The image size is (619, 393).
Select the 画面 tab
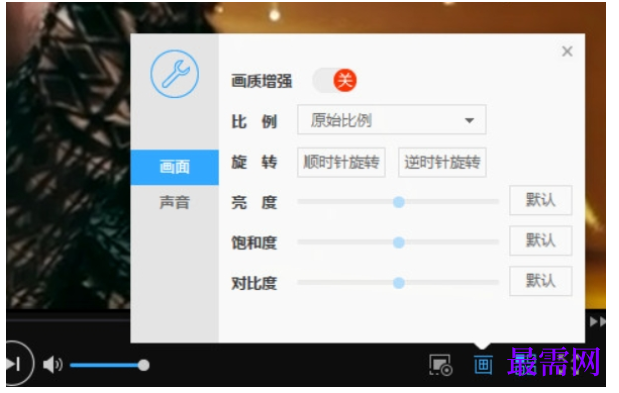click(174, 167)
